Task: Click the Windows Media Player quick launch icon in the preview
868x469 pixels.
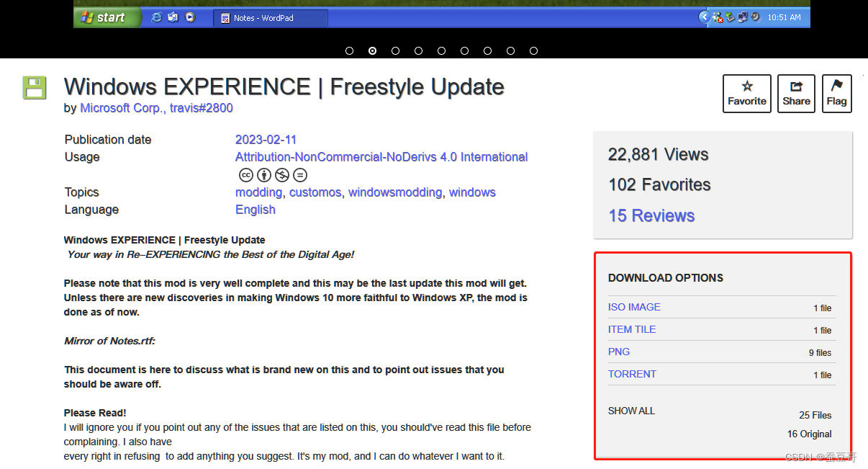Action: coord(189,17)
